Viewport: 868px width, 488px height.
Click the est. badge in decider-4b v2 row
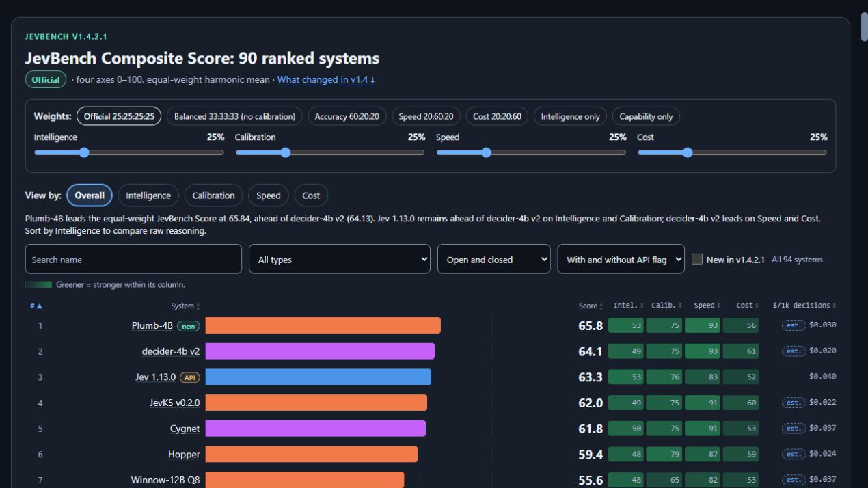(x=794, y=351)
